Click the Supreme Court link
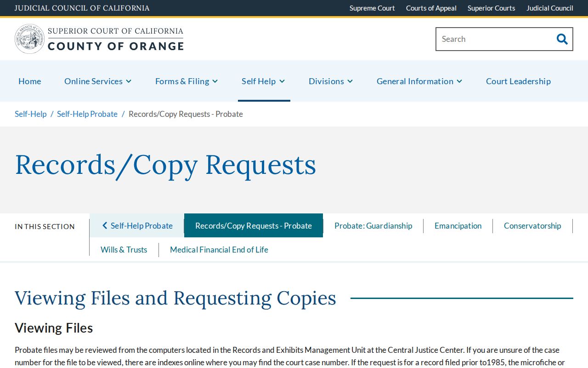 click(372, 8)
